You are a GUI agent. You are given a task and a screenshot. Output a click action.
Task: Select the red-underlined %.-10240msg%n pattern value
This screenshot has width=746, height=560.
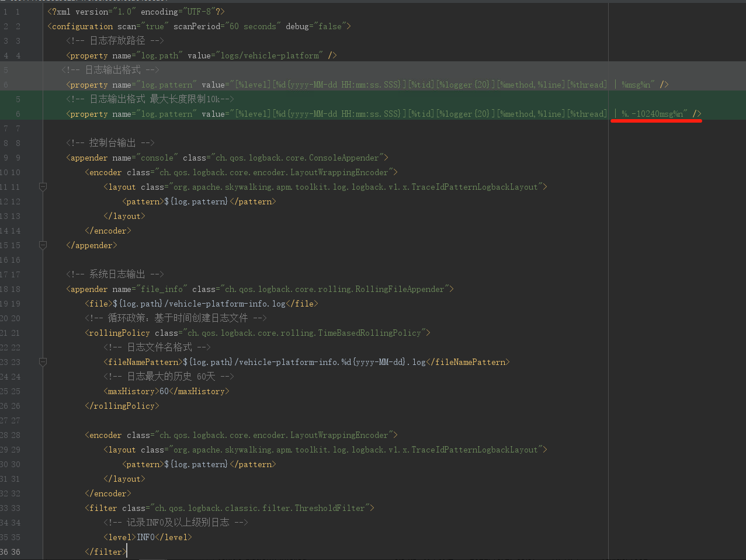pyautogui.click(x=655, y=113)
